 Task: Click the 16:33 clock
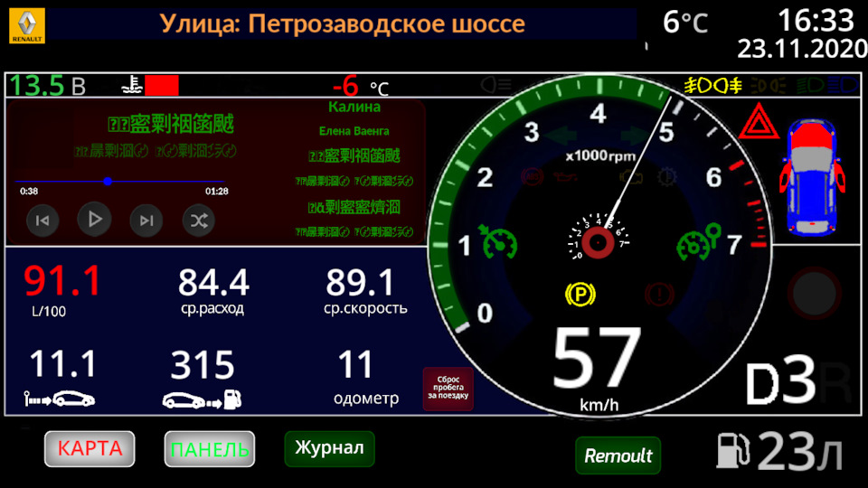(x=816, y=21)
